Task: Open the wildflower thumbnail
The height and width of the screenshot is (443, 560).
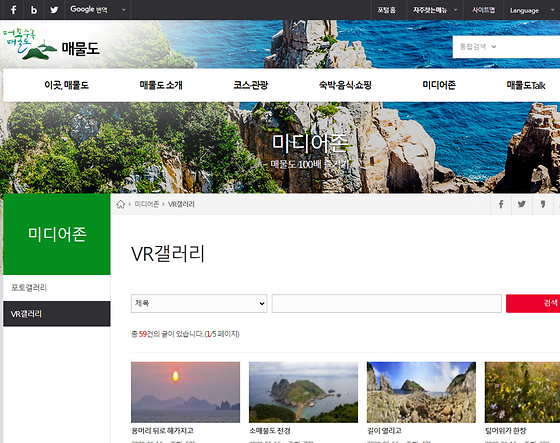Action: [522, 392]
